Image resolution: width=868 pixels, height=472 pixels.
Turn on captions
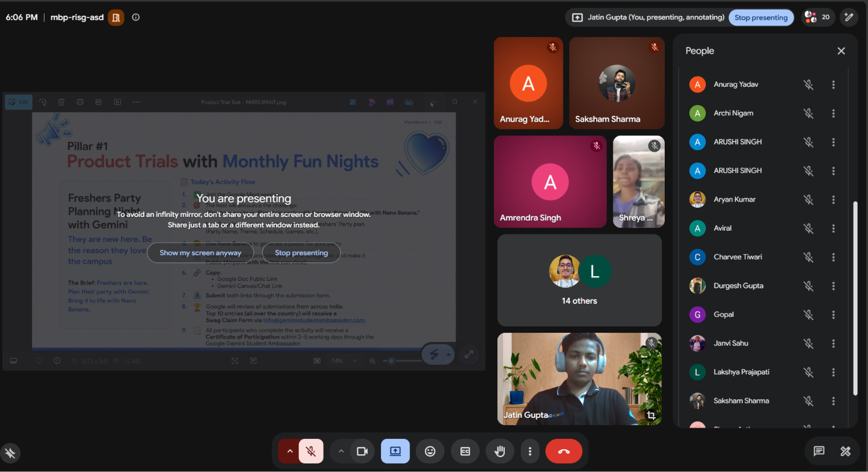465,451
